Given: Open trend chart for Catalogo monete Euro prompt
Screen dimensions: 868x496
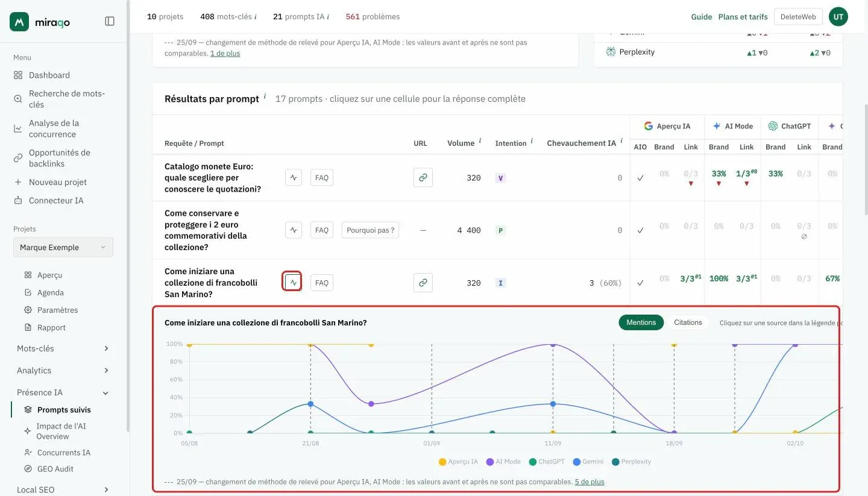Looking at the screenshot, I should click(294, 178).
